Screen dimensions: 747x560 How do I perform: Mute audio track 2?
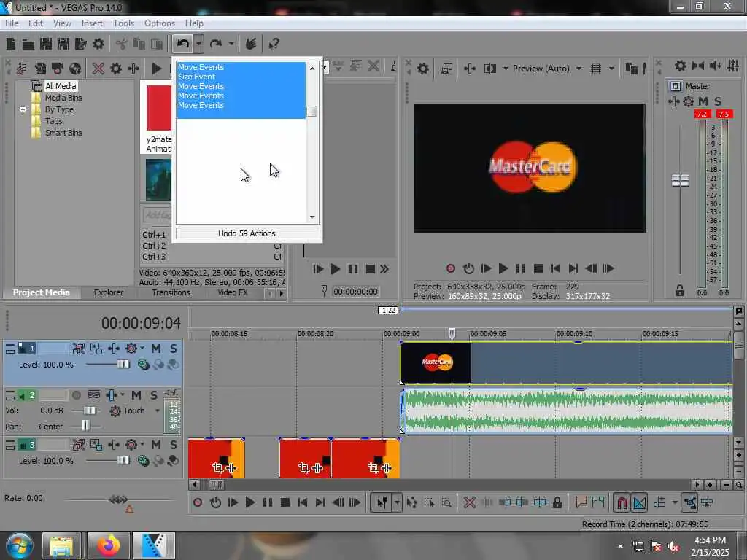pyautogui.click(x=136, y=395)
